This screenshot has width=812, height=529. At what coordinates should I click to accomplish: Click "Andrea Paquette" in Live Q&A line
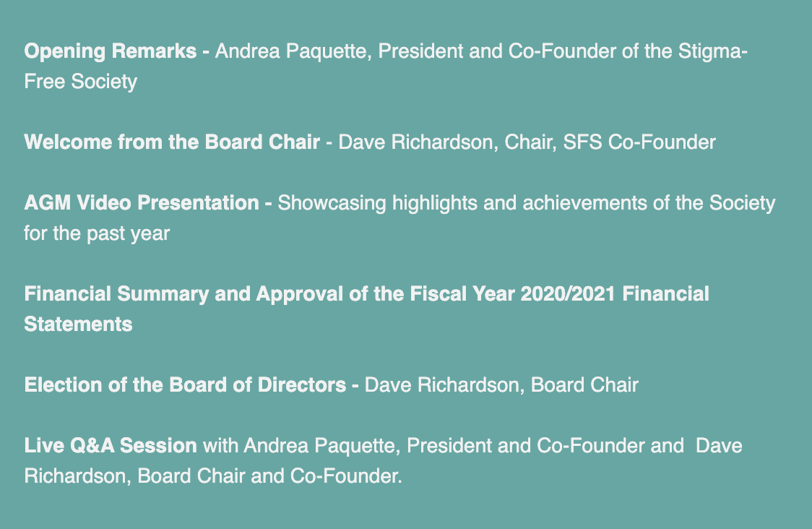point(320,446)
